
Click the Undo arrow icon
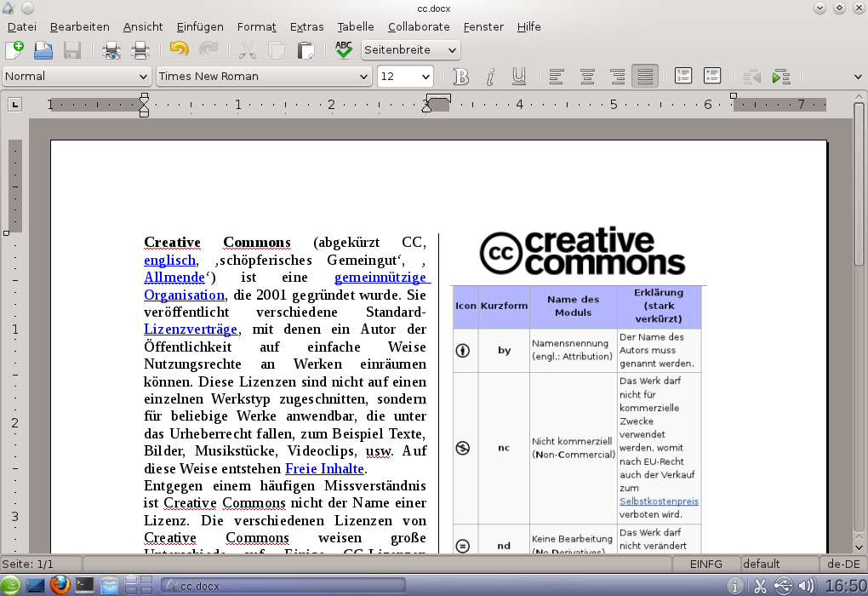pyautogui.click(x=179, y=50)
